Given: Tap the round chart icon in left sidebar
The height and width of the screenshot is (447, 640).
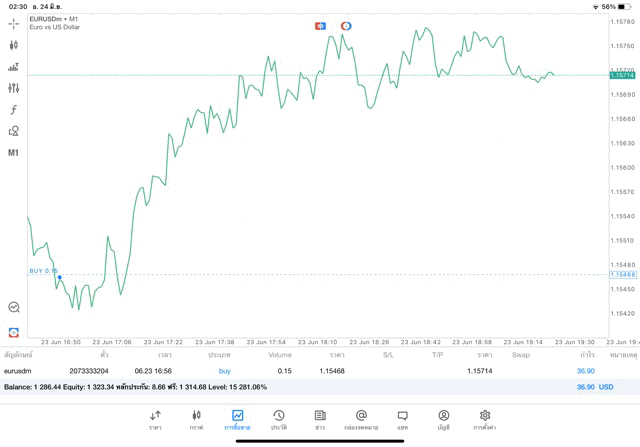Looking at the screenshot, I should coord(14,307).
